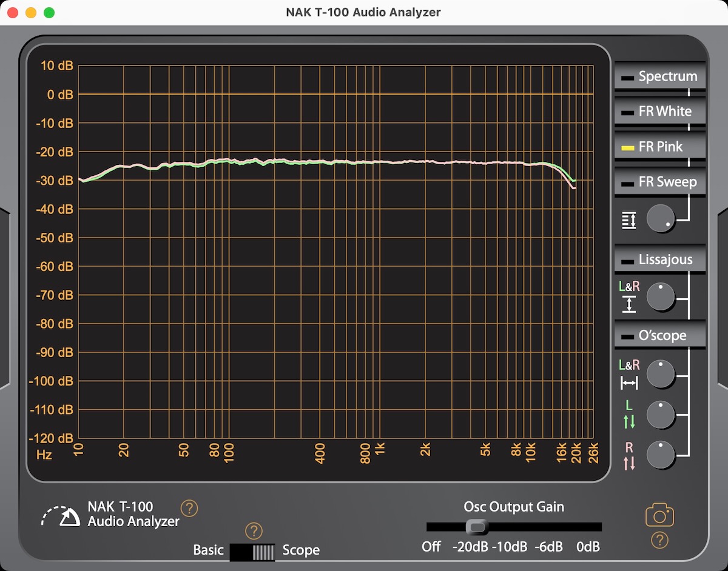Click the R channel vertical knob
Screen dimensions: 728x571
point(661,455)
